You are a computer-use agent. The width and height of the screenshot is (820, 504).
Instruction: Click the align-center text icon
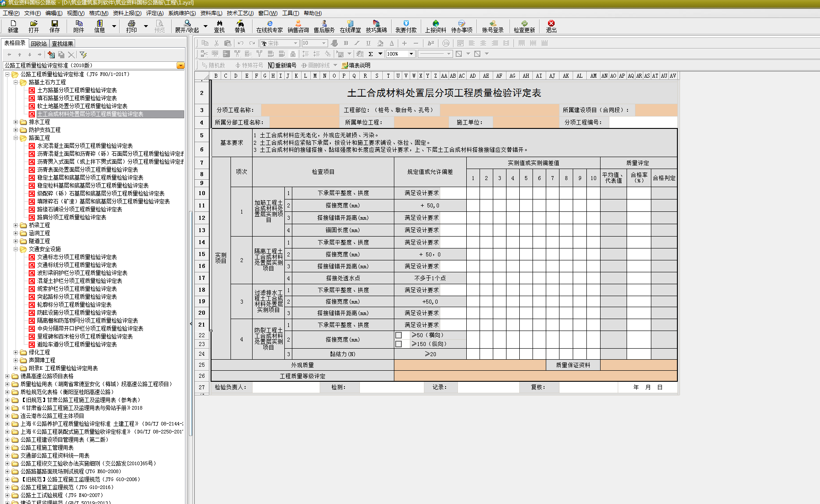pyautogui.click(x=483, y=43)
